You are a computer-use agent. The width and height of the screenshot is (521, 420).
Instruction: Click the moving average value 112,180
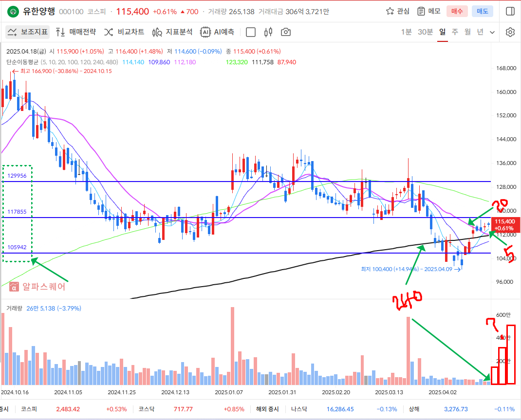[x=185, y=62]
